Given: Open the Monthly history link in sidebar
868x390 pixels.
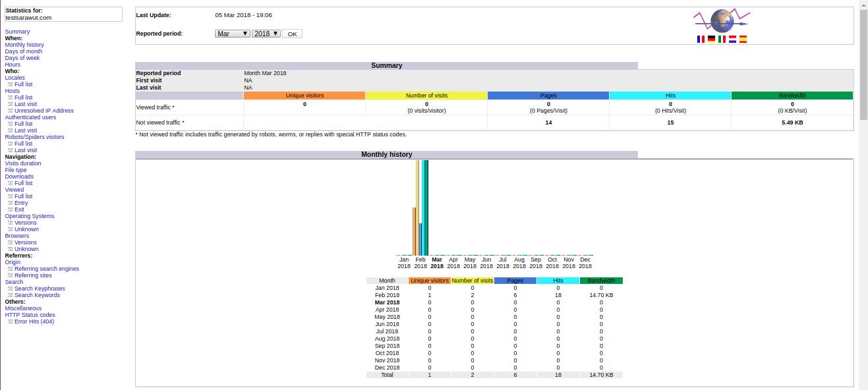Looking at the screenshot, I should pyautogui.click(x=24, y=45).
